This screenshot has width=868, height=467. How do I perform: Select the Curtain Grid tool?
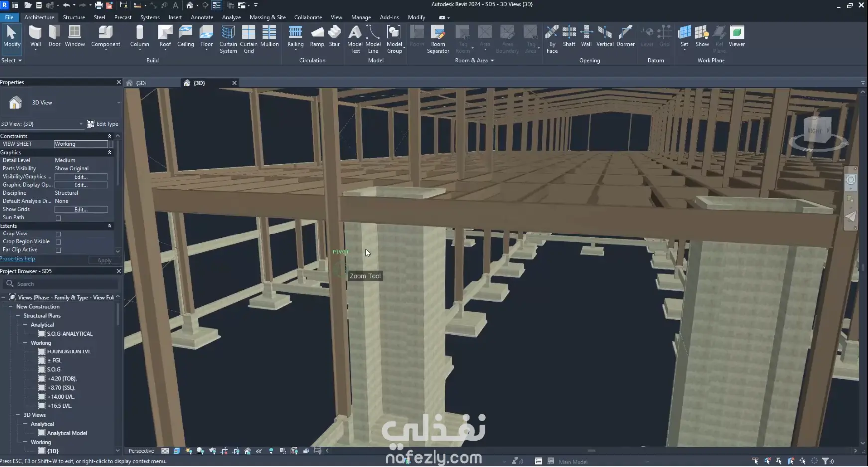coord(249,39)
